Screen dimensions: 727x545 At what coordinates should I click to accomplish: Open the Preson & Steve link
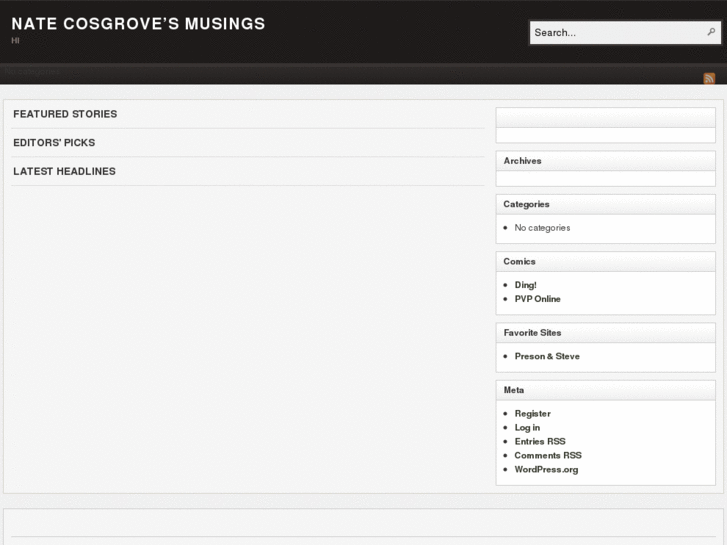pyautogui.click(x=547, y=356)
